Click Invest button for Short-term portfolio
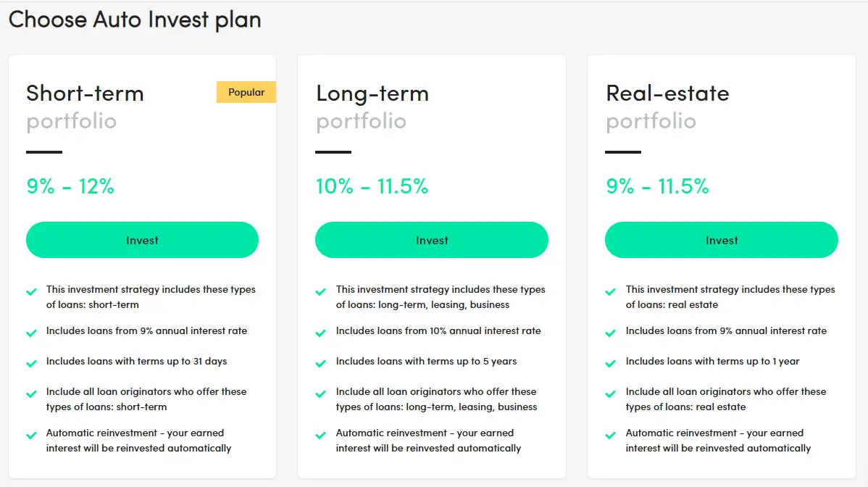Image resolution: width=868 pixels, height=487 pixels. (142, 240)
